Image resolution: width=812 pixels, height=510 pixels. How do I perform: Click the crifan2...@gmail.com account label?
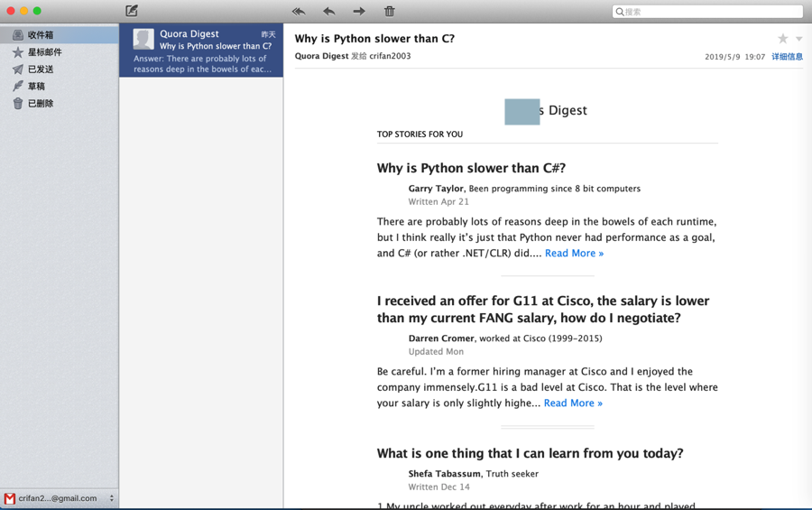pos(58,498)
